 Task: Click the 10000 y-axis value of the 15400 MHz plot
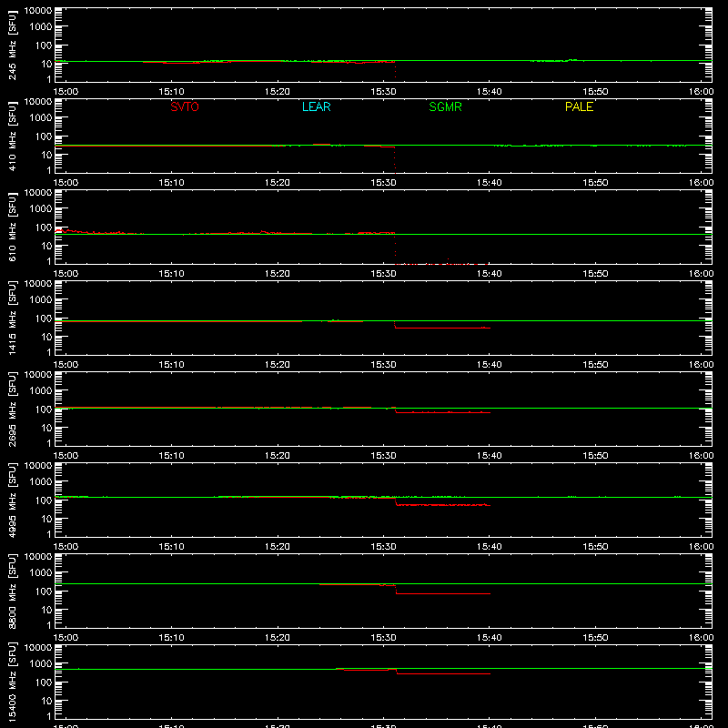38,648
